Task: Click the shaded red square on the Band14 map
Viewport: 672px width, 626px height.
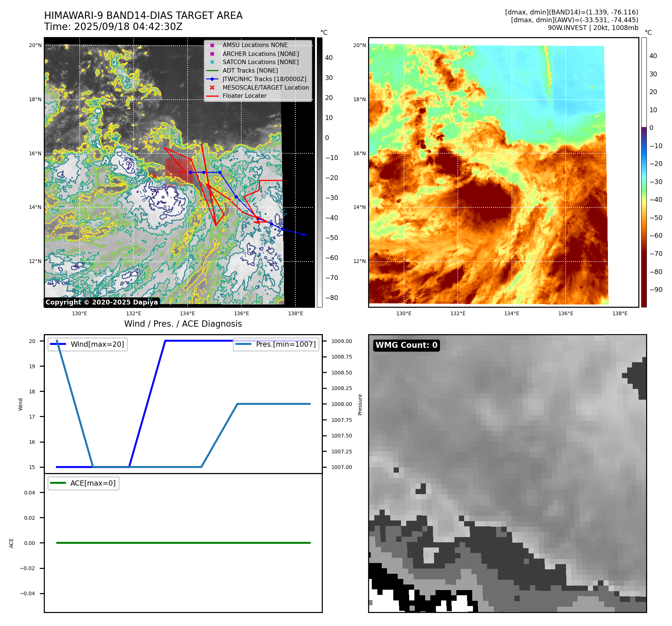Action: (x=179, y=172)
